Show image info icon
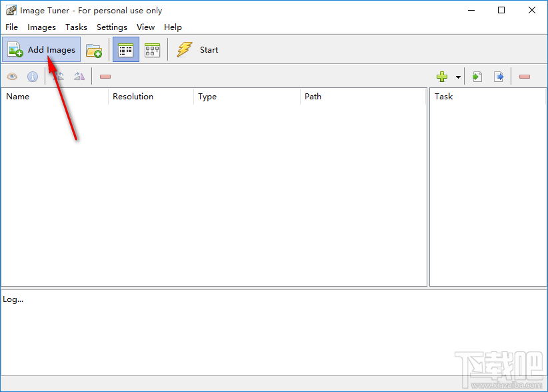The image size is (548, 392). tap(33, 77)
